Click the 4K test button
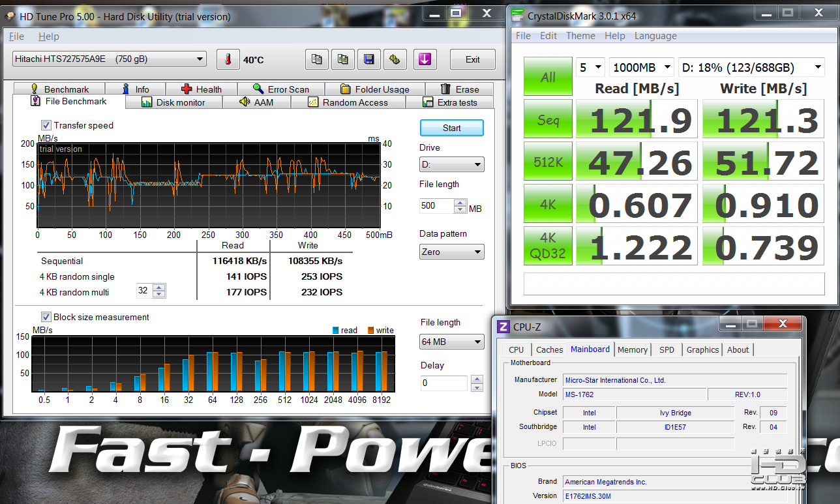 coord(548,203)
